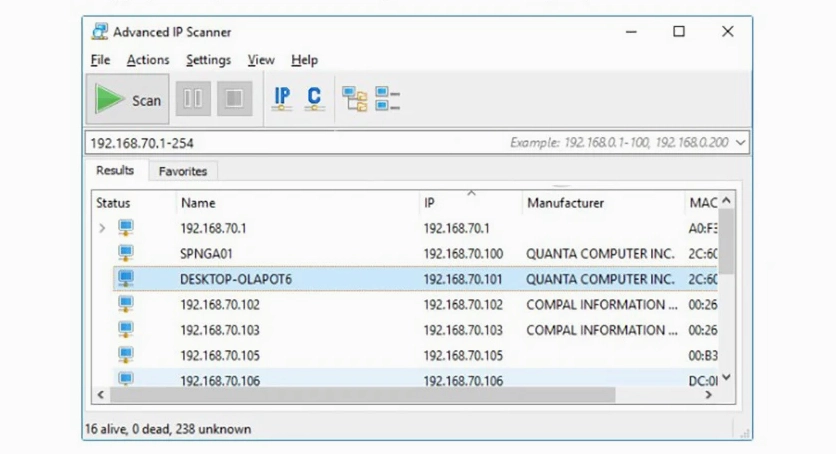Open the IP range history dropdown

(740, 143)
